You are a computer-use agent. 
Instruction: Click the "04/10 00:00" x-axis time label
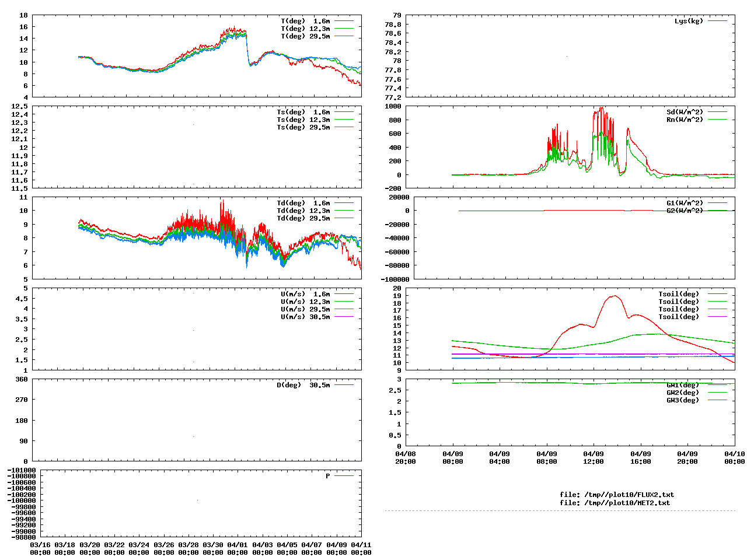[734, 457]
